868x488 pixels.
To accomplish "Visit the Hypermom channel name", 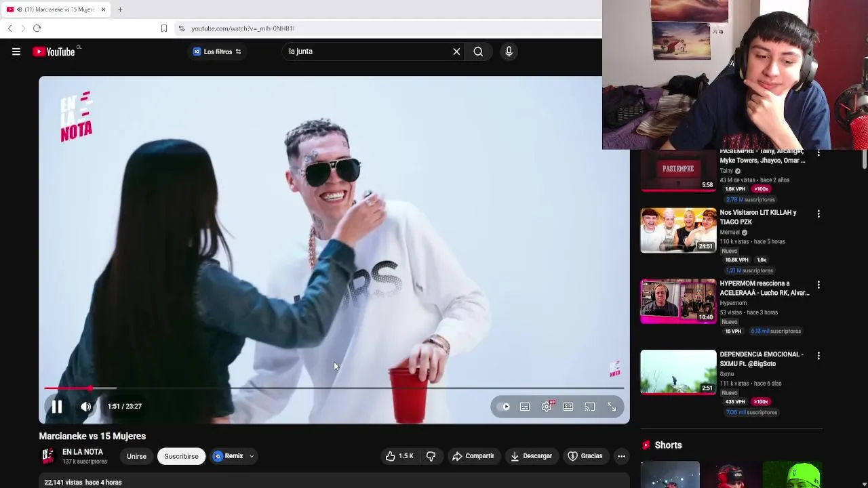I will (733, 303).
